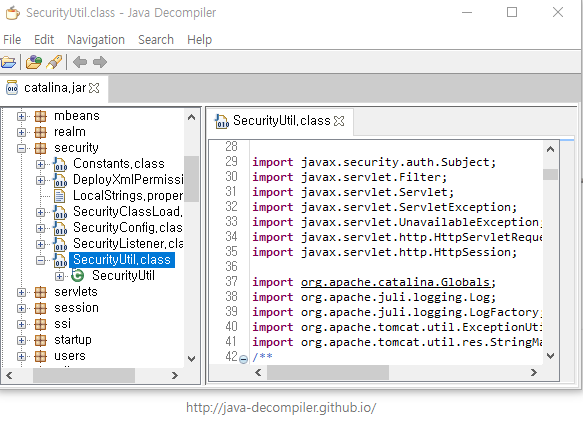Click code editor scroll down arrow
This screenshot has height=423, width=583.
point(551,356)
